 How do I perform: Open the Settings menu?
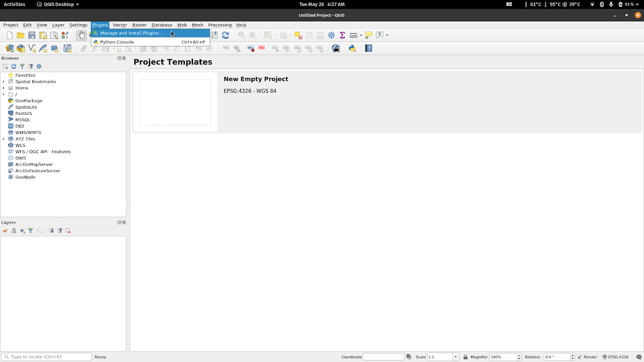tap(78, 25)
